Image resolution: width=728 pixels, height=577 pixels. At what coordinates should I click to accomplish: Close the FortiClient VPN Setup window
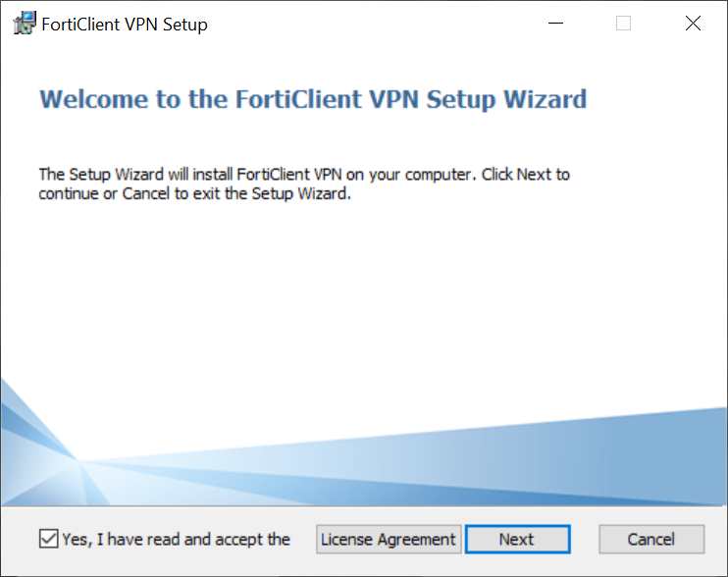(693, 25)
